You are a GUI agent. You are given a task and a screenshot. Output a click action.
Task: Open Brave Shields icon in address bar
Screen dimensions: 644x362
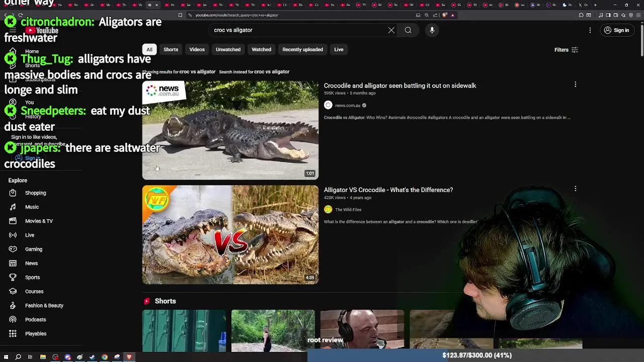(x=445, y=15)
